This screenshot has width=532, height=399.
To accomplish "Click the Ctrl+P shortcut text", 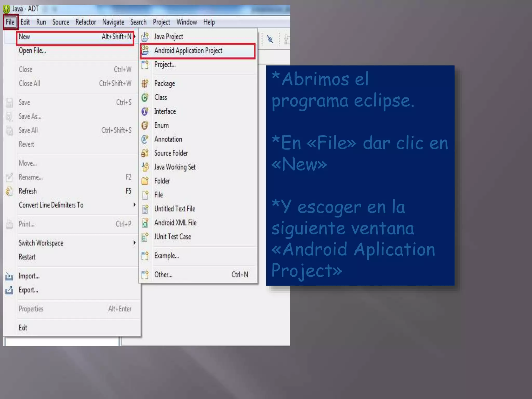I will tap(123, 224).
